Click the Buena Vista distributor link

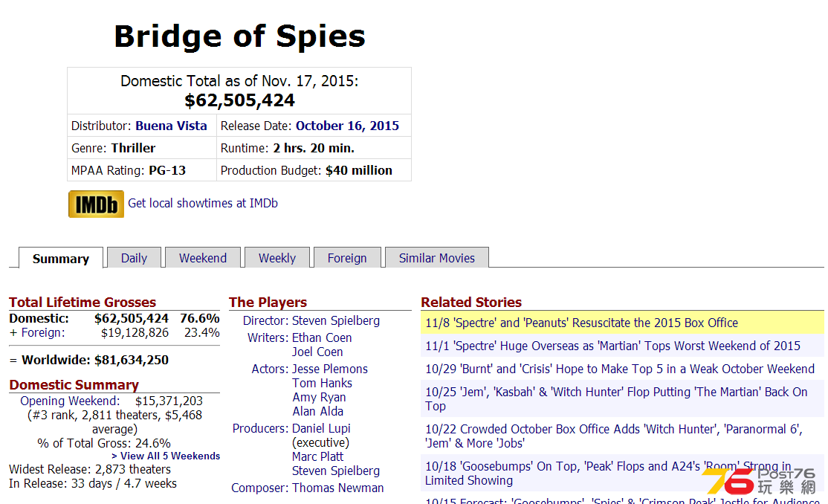(171, 126)
